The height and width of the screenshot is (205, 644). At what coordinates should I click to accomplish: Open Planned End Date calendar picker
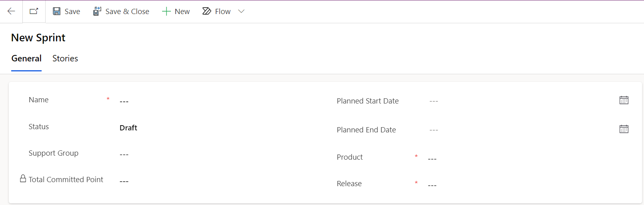pyautogui.click(x=624, y=129)
